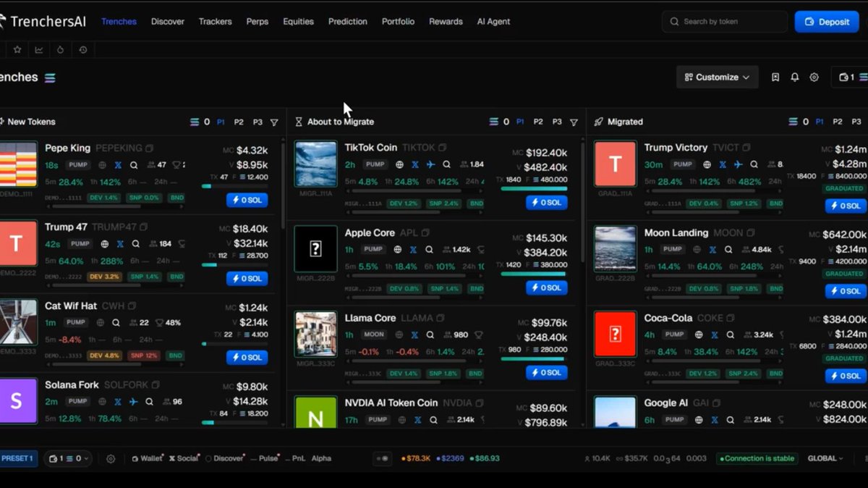Quick buy 0 SOL for Coca-Cola
Viewport: 868px width, 488px height.
point(846,376)
